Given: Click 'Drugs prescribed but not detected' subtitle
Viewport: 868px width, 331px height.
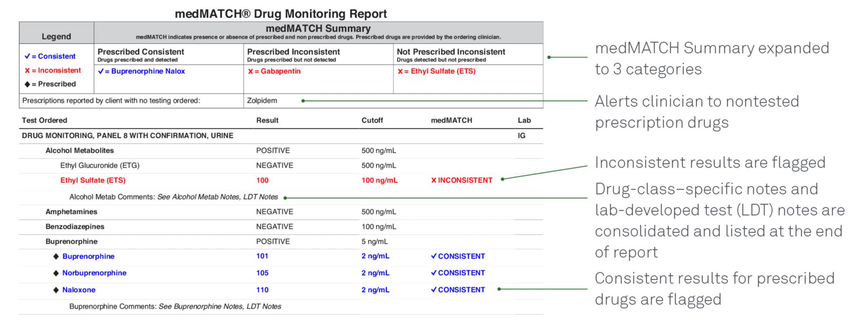Looking at the screenshot, I should [x=292, y=60].
